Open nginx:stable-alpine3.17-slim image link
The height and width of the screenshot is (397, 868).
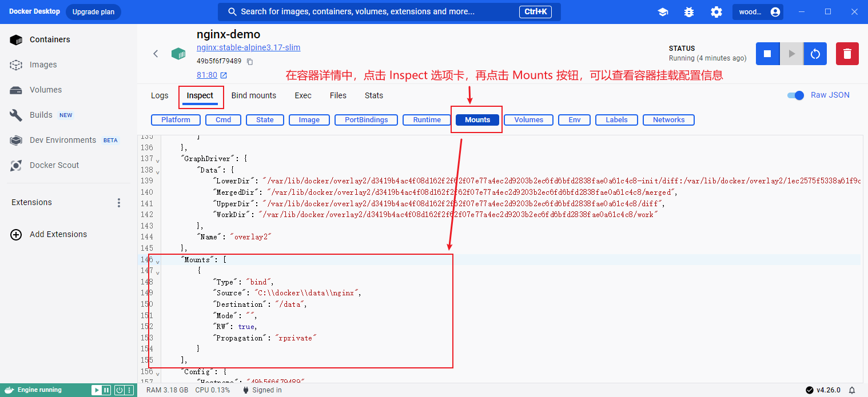coord(248,47)
